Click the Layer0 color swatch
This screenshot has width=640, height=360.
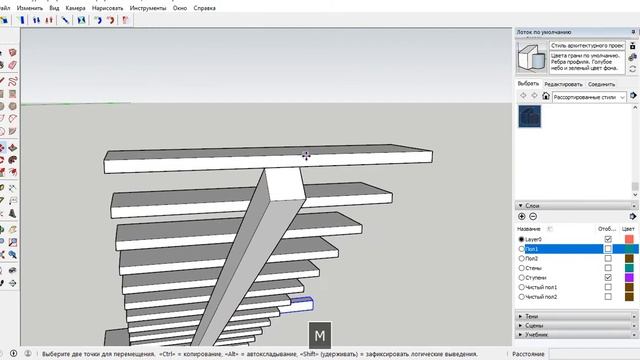(x=629, y=239)
